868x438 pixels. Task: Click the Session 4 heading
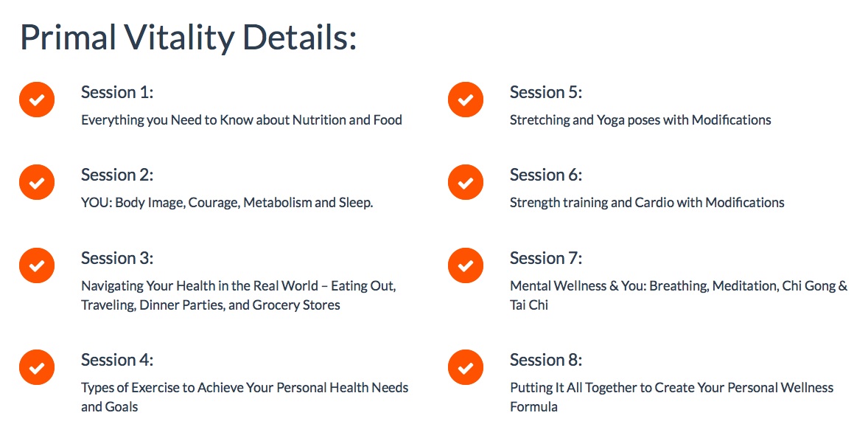[117, 360]
